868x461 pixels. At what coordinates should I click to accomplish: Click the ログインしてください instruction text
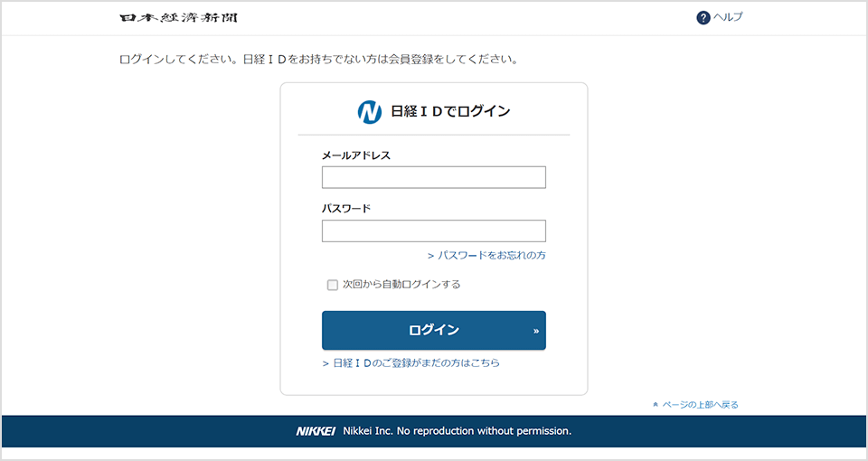318,60
